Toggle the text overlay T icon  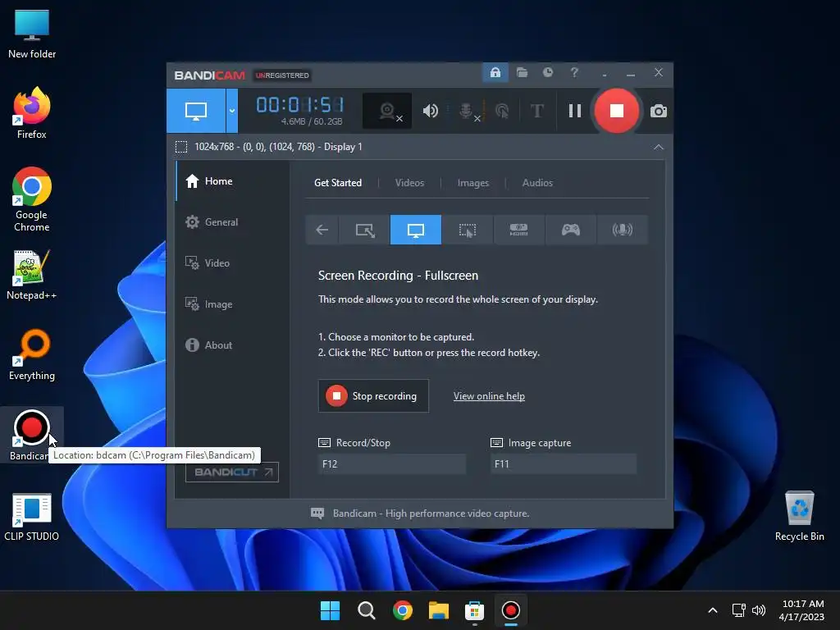[x=536, y=111]
